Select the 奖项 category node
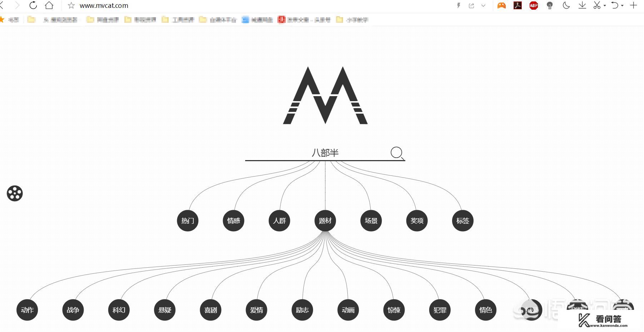644x332 pixels. click(417, 220)
